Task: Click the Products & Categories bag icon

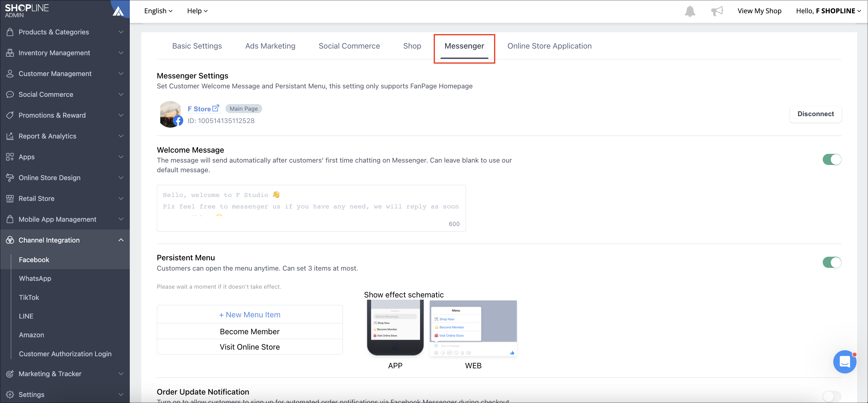Action: click(10, 32)
